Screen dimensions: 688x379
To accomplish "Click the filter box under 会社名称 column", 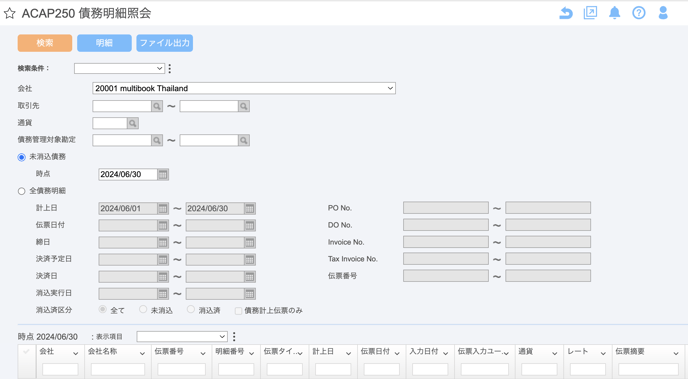I will click(x=118, y=369).
